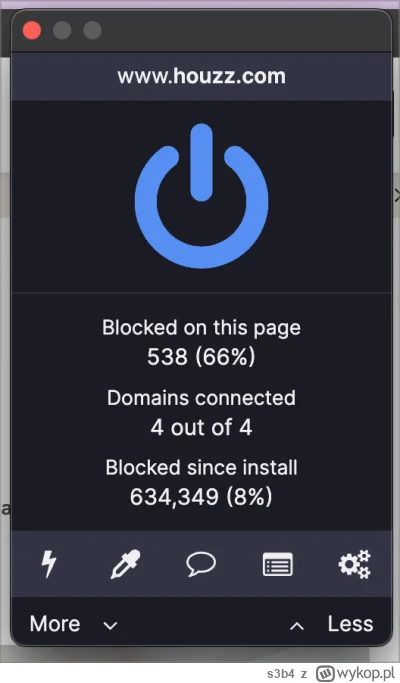The height and width of the screenshot is (683, 400).
Task: Open the dashboard gears icon
Action: (354, 564)
